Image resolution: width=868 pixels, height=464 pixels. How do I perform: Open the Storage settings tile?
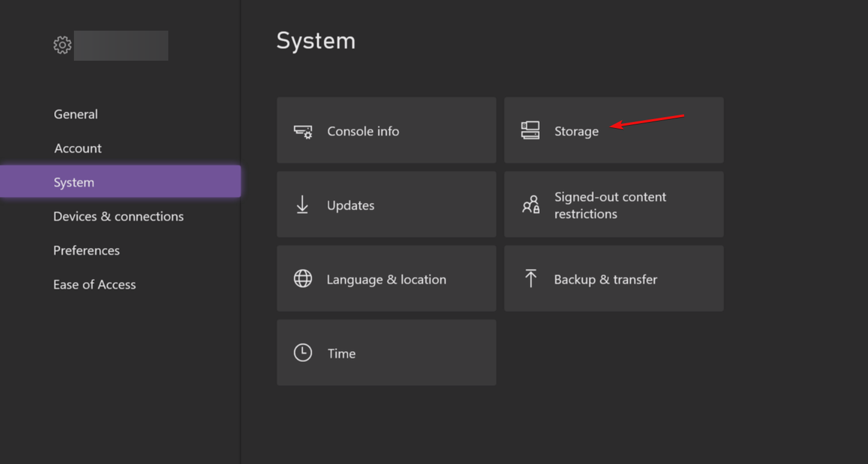[x=613, y=130]
